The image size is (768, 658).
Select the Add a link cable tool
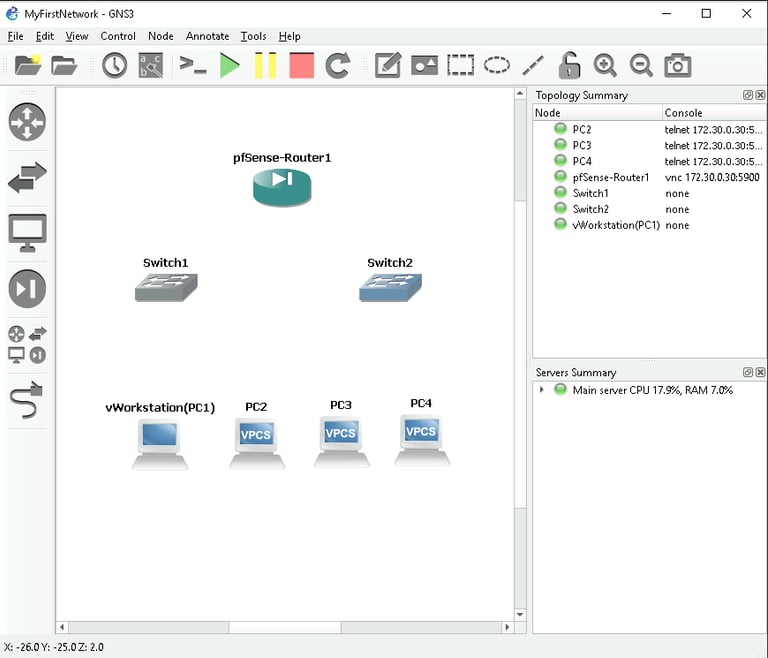click(26, 400)
